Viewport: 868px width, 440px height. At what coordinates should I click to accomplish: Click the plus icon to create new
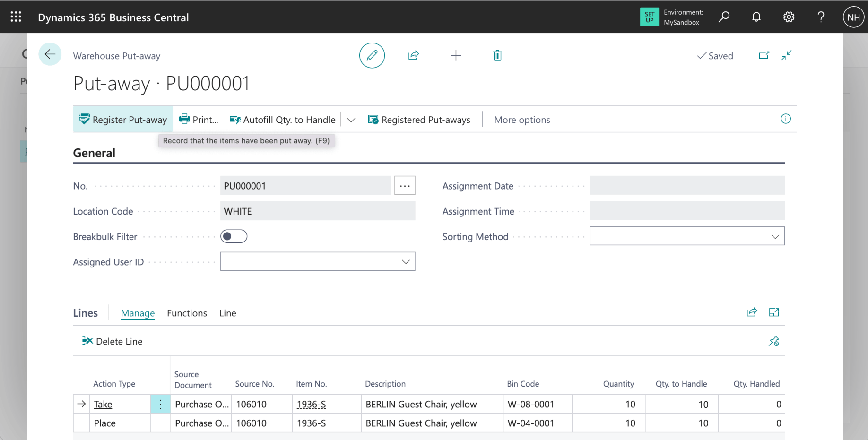click(456, 56)
